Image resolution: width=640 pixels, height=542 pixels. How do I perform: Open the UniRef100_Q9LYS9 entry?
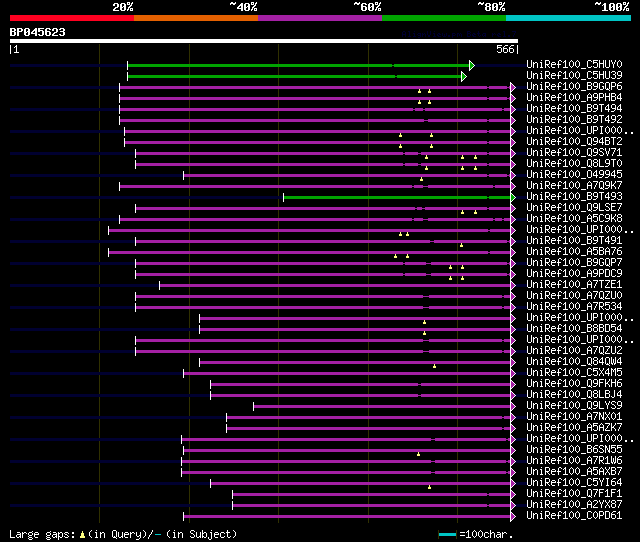tap(574, 406)
